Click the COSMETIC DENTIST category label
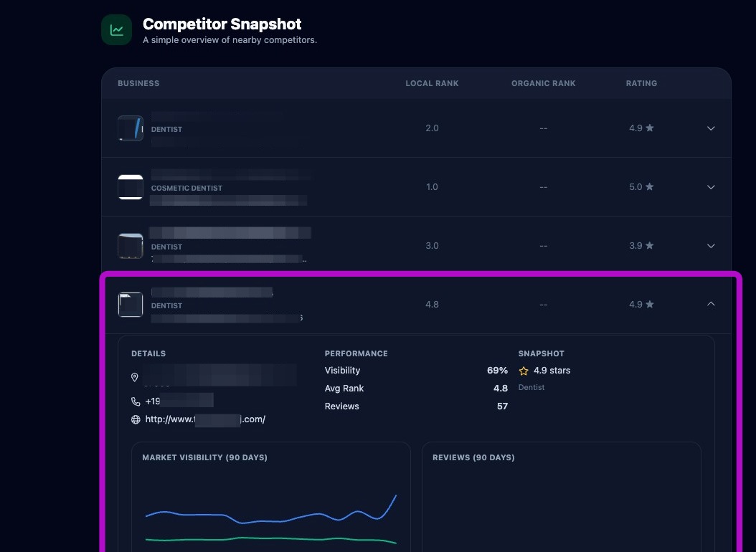The width and height of the screenshot is (756, 552). click(186, 189)
